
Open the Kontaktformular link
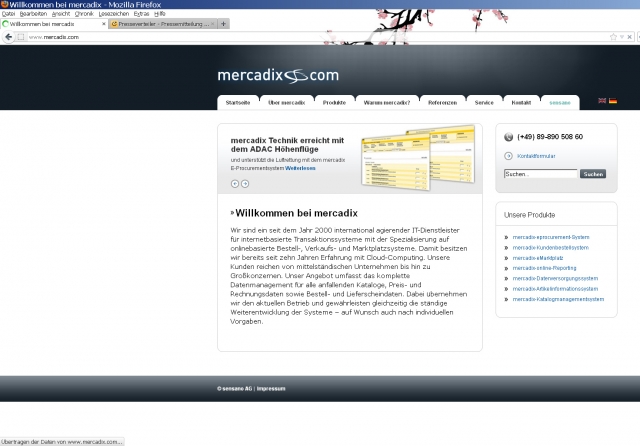coord(536,156)
